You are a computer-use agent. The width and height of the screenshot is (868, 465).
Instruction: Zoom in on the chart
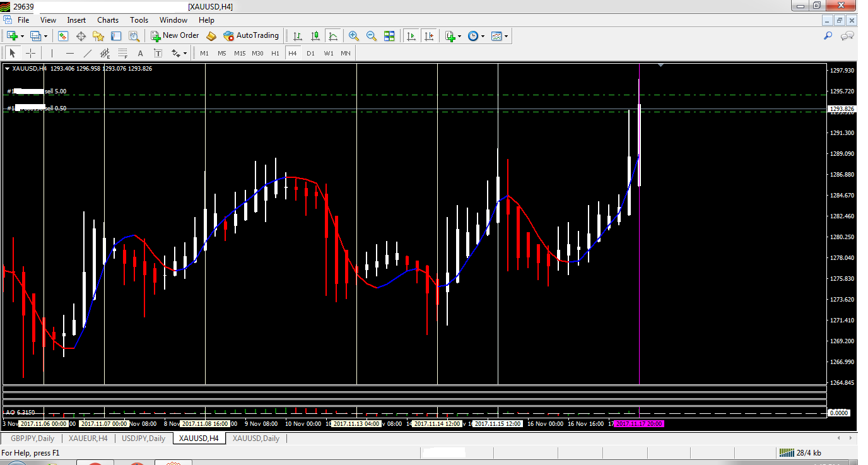click(354, 36)
